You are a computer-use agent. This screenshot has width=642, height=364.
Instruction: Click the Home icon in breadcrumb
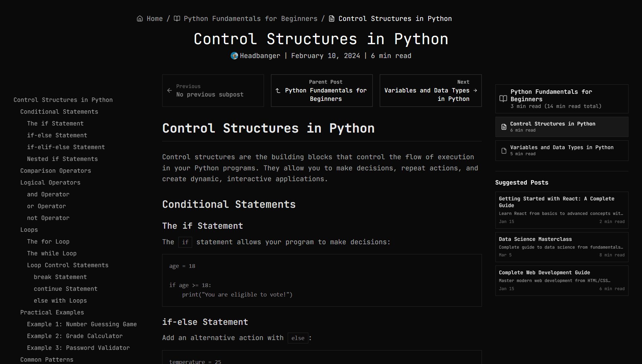pyautogui.click(x=139, y=19)
